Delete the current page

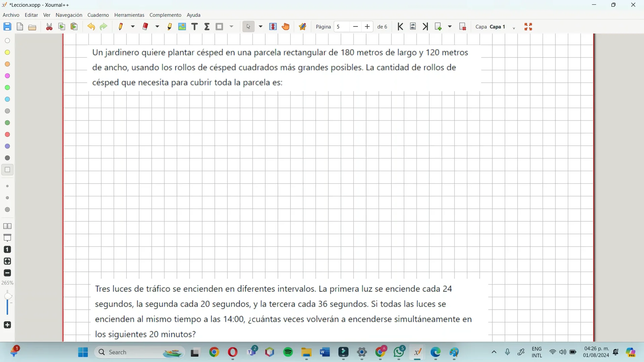pyautogui.click(x=462, y=26)
